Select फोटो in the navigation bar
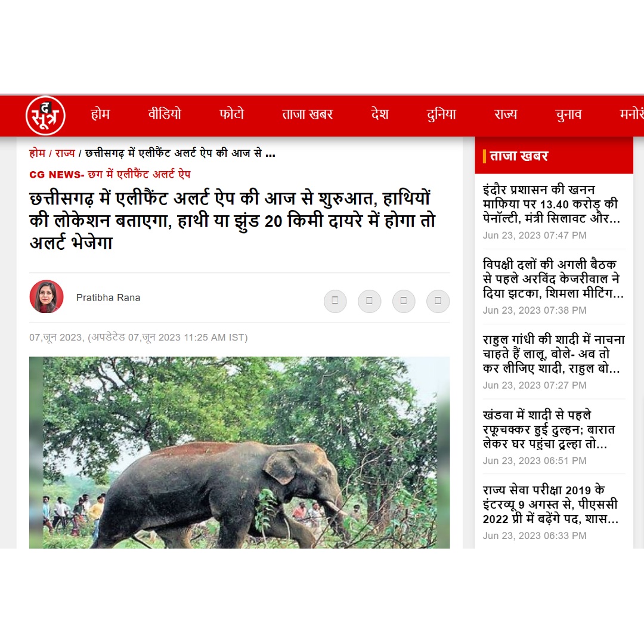Image resolution: width=644 pixels, height=644 pixels. 231,114
